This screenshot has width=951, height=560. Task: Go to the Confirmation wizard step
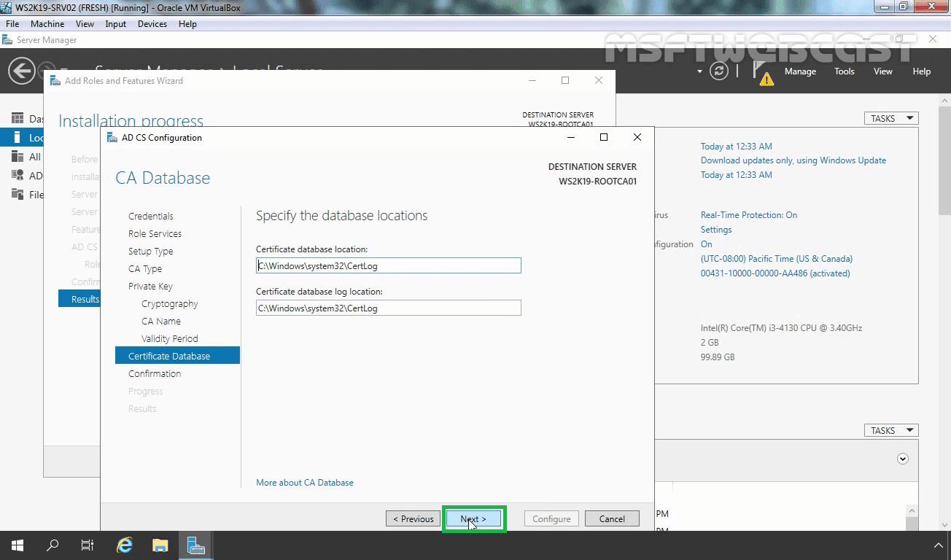(x=155, y=374)
